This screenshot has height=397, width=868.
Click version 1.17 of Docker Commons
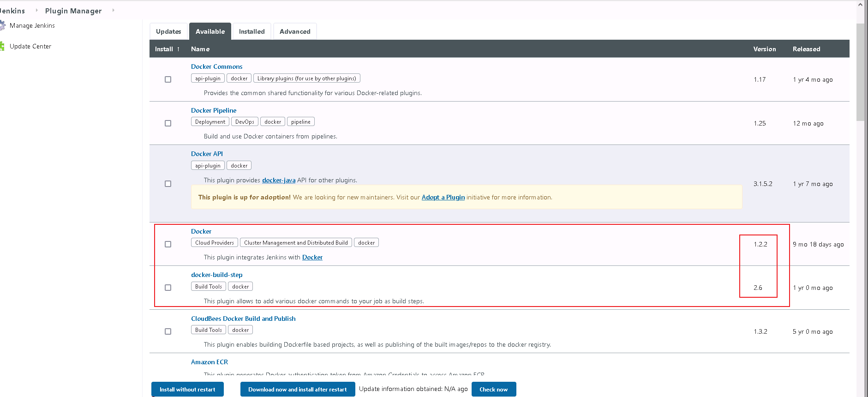[760, 79]
